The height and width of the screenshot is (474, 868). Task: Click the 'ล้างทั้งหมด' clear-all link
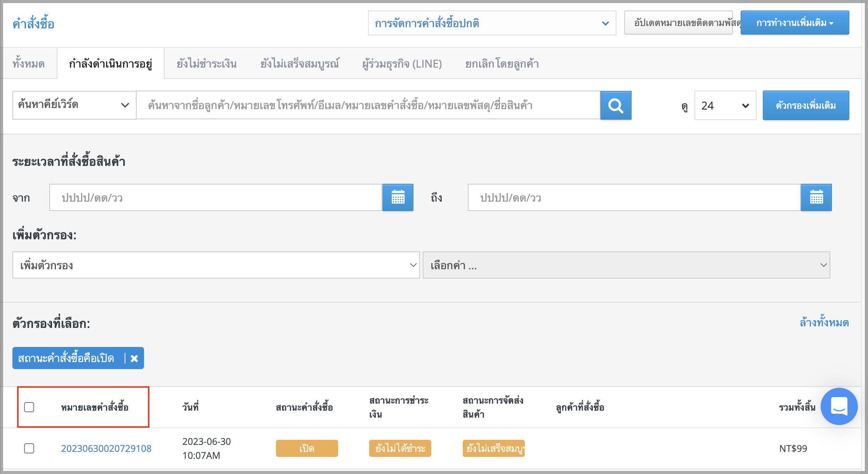click(824, 322)
